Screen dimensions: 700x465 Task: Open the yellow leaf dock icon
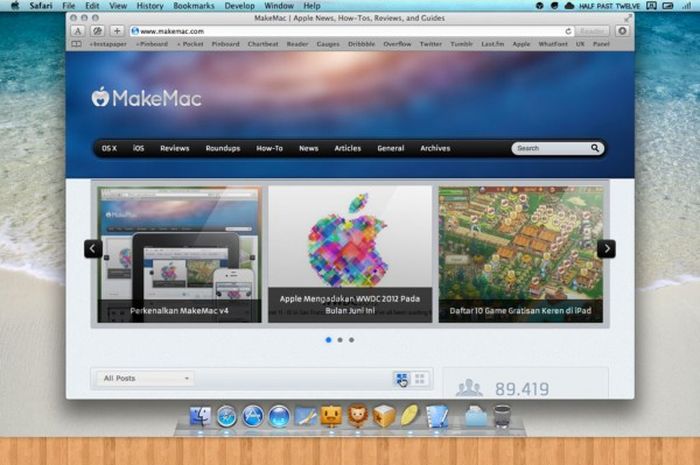point(410,415)
